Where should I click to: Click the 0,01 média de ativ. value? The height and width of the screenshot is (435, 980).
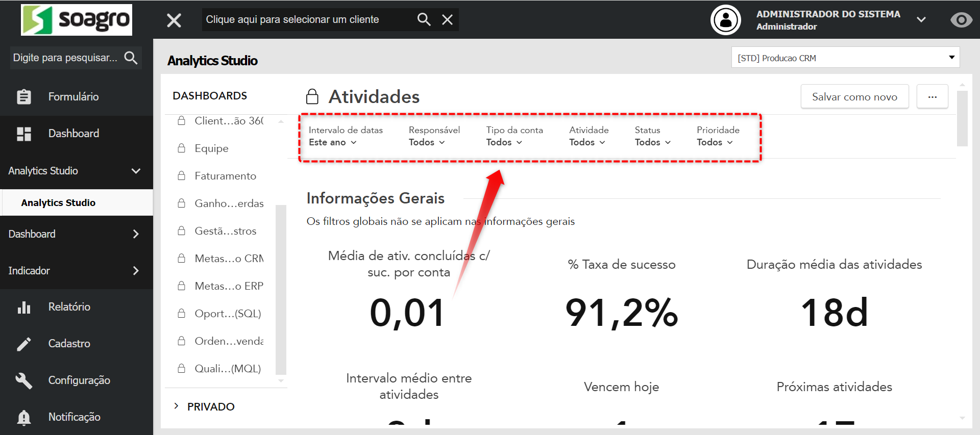point(407,313)
